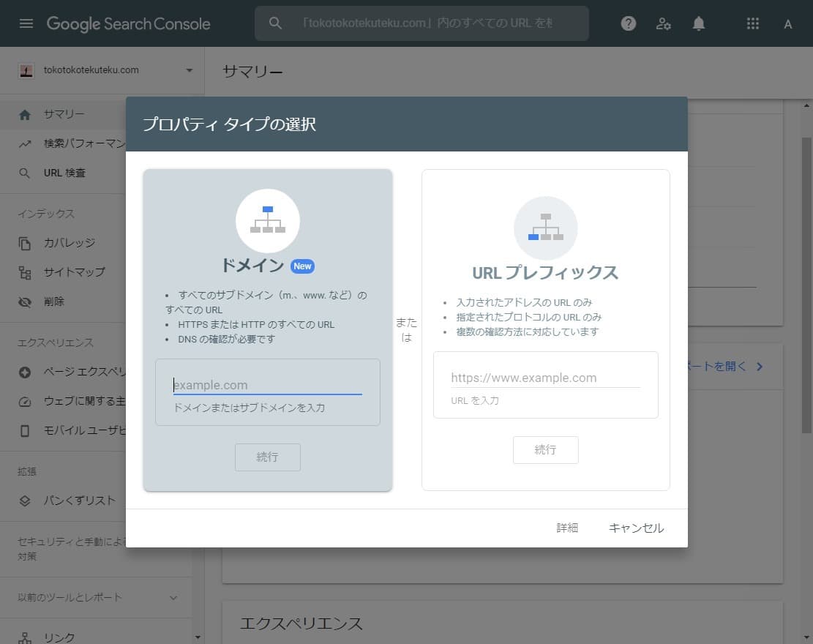
Task: Click the top URL inspection search box
Action: click(x=422, y=23)
